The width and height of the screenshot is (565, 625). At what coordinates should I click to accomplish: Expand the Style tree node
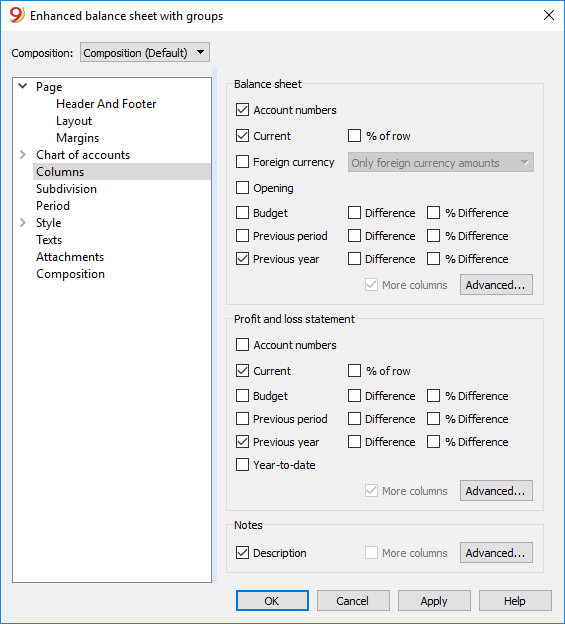[x=23, y=222]
